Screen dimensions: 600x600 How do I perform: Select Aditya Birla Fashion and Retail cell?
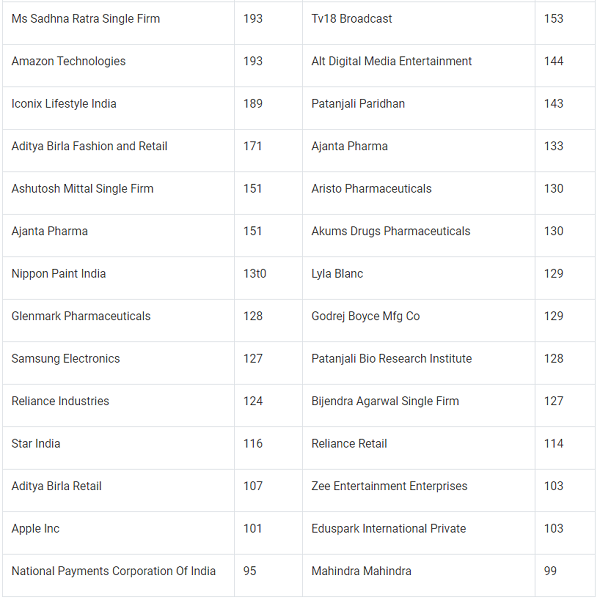point(89,146)
